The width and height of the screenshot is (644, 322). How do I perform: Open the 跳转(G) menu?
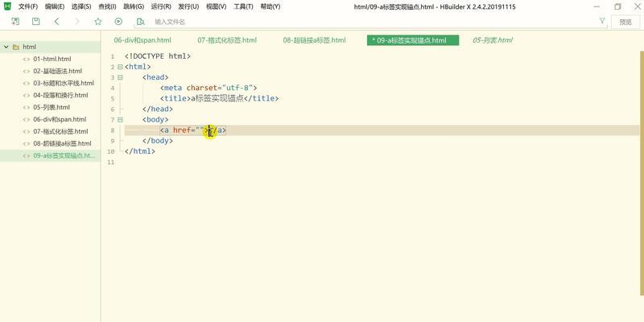tap(134, 6)
